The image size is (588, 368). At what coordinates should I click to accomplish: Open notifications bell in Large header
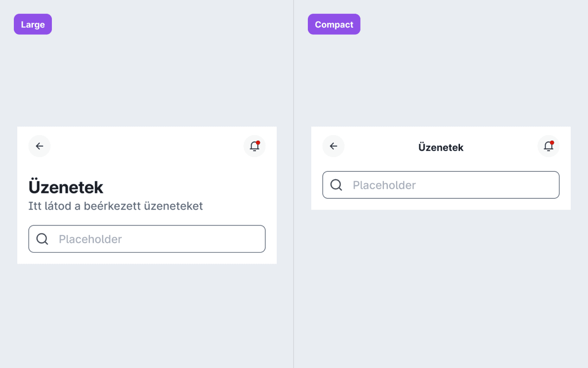[255, 146]
